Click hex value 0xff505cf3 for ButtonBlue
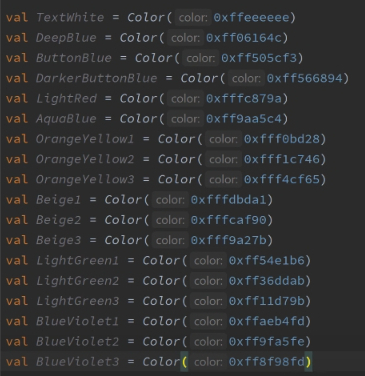 259,58
